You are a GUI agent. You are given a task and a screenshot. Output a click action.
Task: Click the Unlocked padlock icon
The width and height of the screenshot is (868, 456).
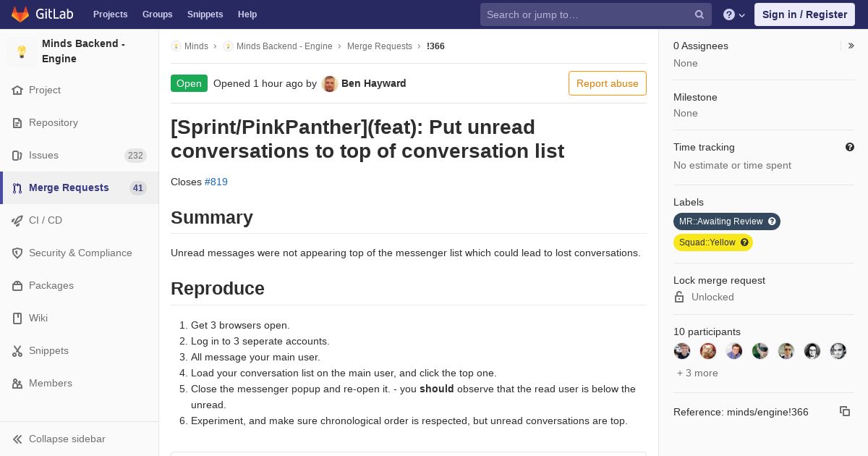tap(679, 297)
